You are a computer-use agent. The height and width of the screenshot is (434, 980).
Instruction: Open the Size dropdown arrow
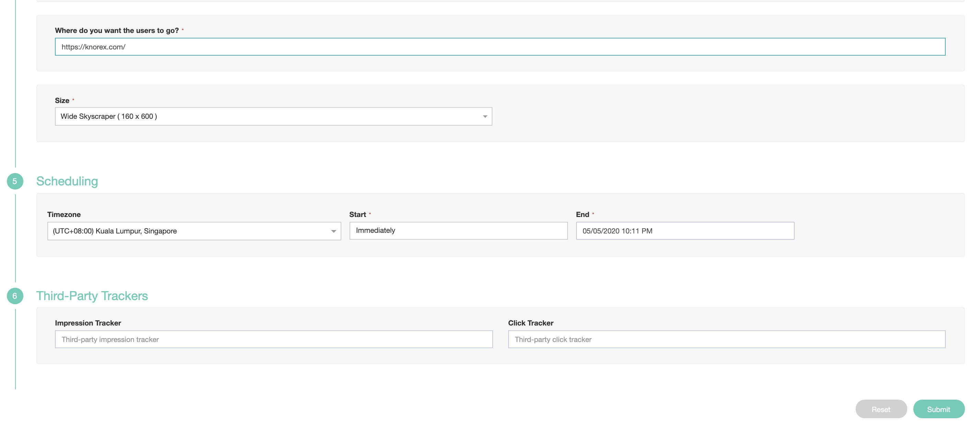pos(485,116)
